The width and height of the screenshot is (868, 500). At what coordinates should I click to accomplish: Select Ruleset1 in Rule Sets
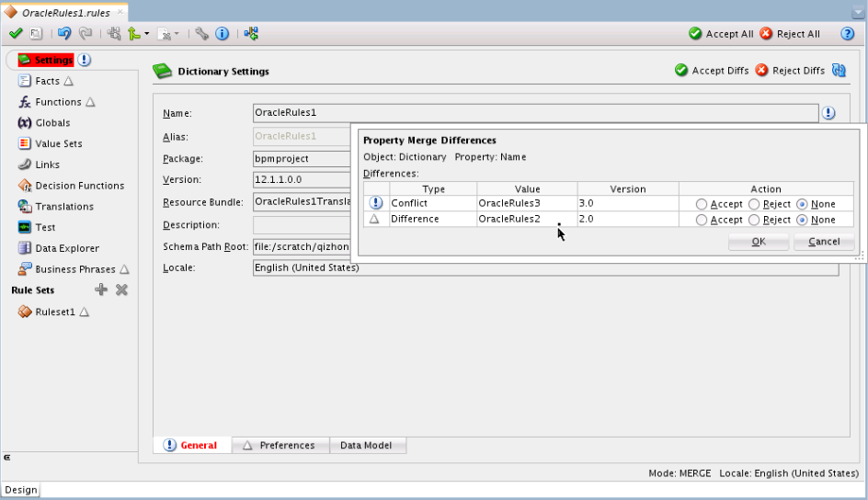click(x=47, y=312)
